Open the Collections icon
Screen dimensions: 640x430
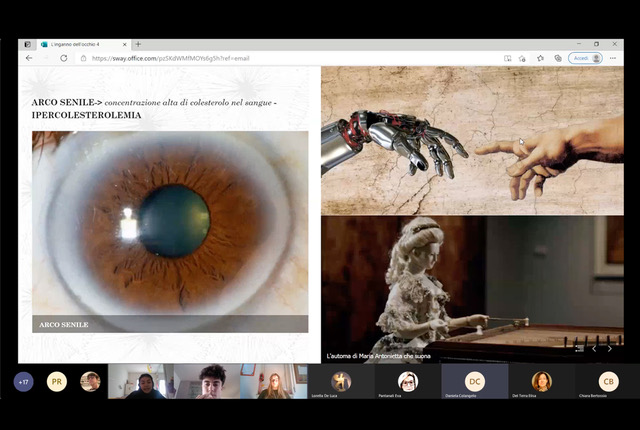(558, 58)
